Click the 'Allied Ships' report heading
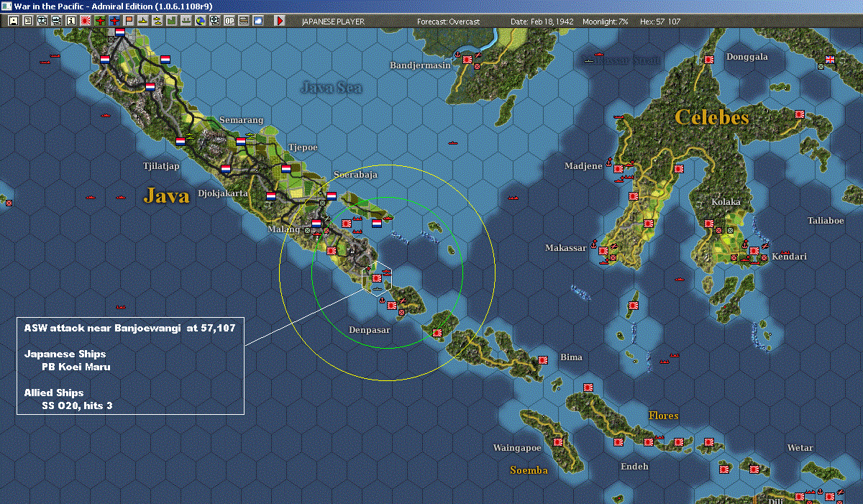This screenshot has height=504, width=863. (53, 393)
